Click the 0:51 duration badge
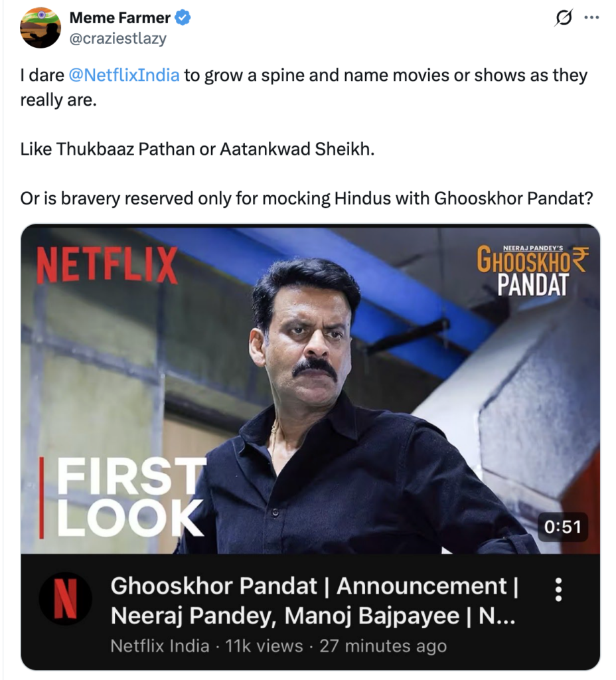Image resolution: width=616 pixels, height=680 pixels. pyautogui.click(x=563, y=527)
